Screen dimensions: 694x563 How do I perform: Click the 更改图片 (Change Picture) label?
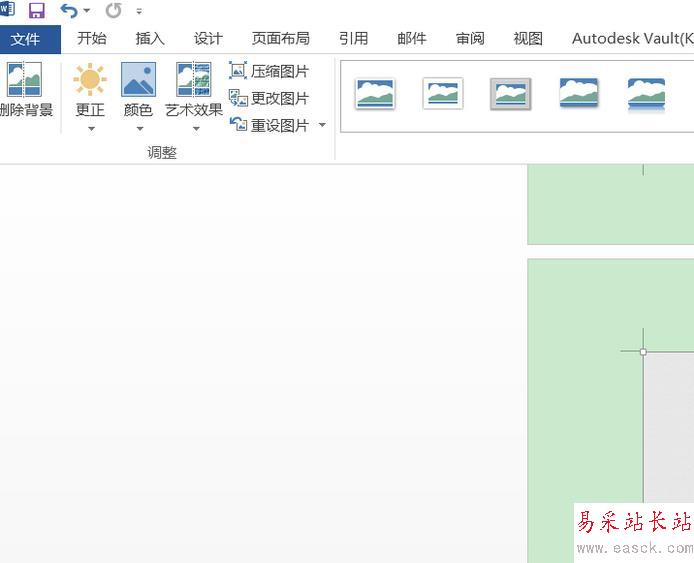pos(280,98)
